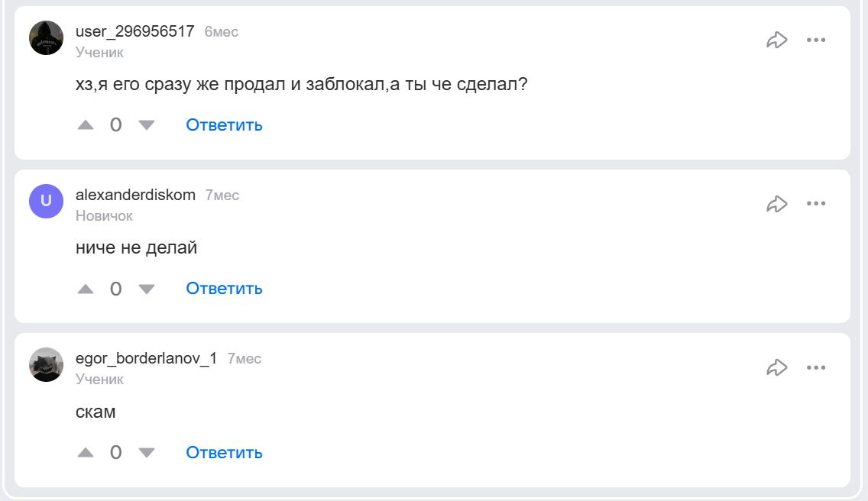Downvote egor_borderlanov_1's comment

tap(147, 453)
